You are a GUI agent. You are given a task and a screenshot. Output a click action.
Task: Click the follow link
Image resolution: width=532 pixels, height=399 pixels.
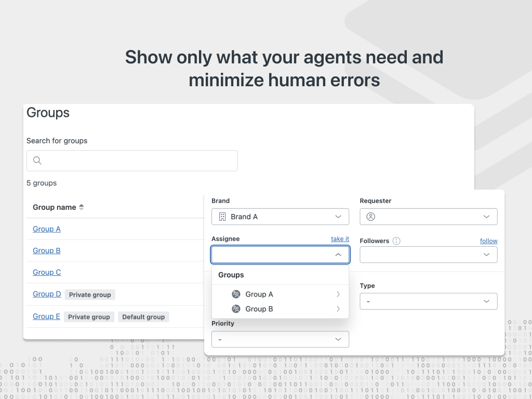(488, 241)
